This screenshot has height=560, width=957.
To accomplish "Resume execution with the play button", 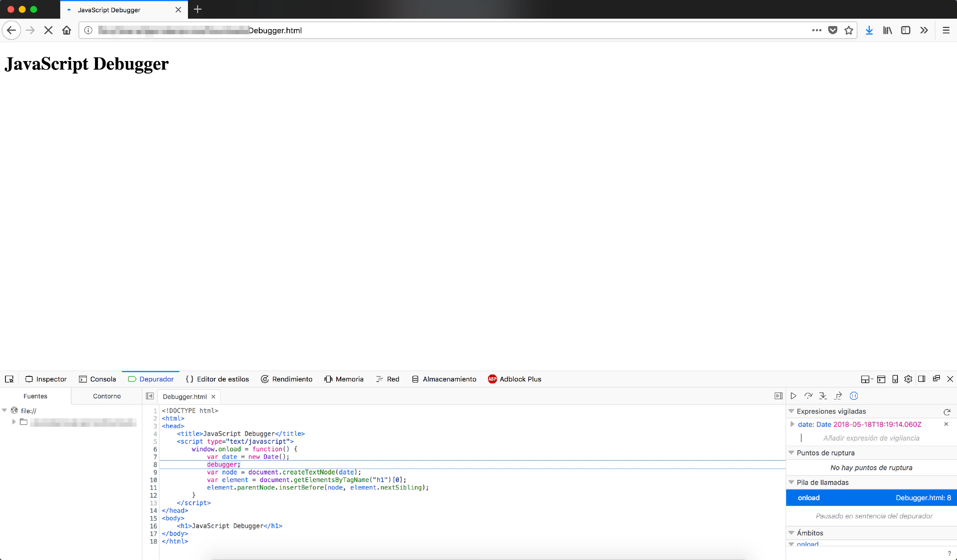I will (x=793, y=396).
